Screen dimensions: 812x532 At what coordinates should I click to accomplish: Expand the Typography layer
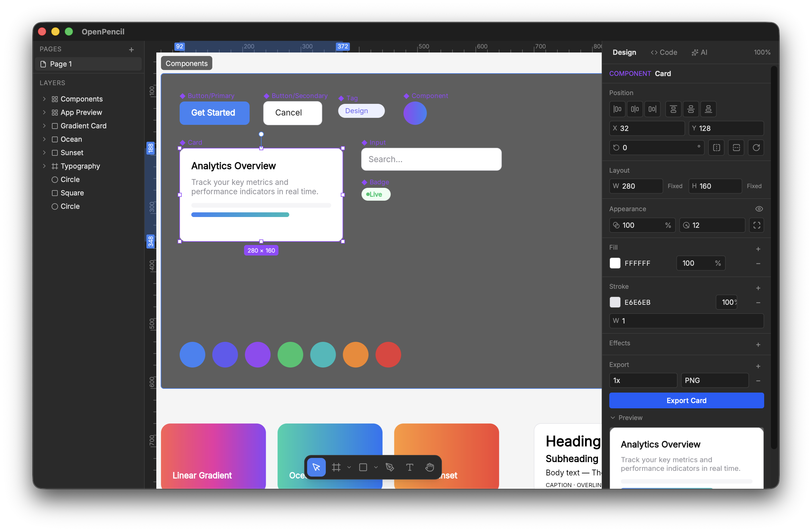[44, 166]
